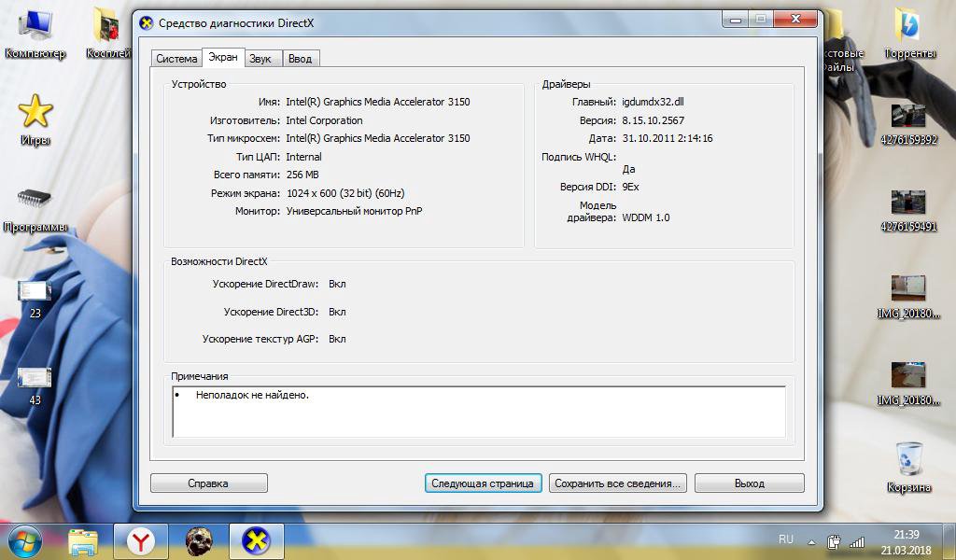Select the desktop file named 23
The image size is (956, 560).
[35, 300]
